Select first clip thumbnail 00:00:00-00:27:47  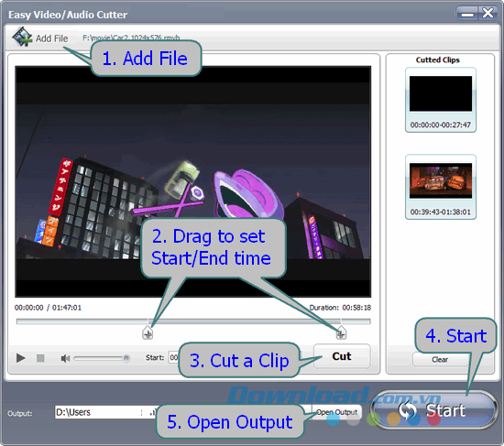pyautogui.click(x=441, y=100)
